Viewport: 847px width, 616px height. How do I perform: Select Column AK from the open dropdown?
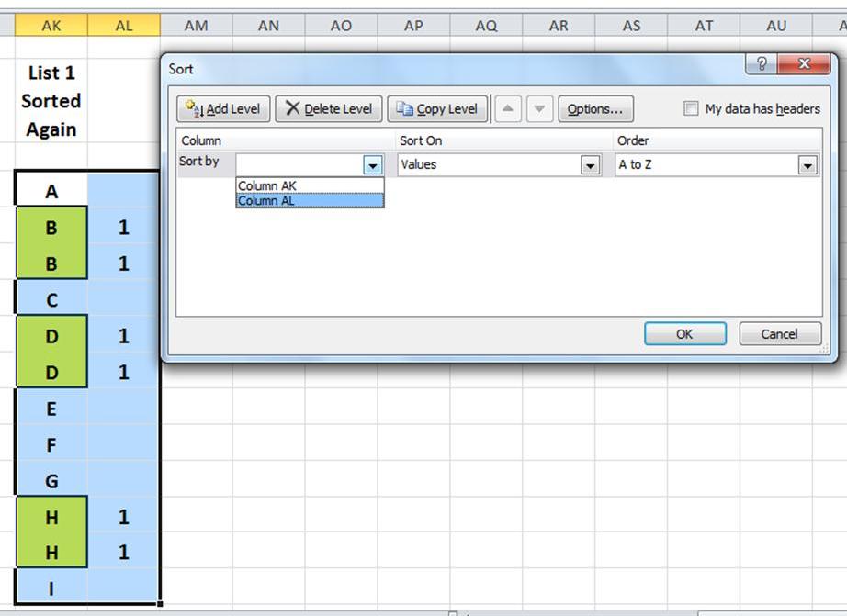[x=267, y=185]
